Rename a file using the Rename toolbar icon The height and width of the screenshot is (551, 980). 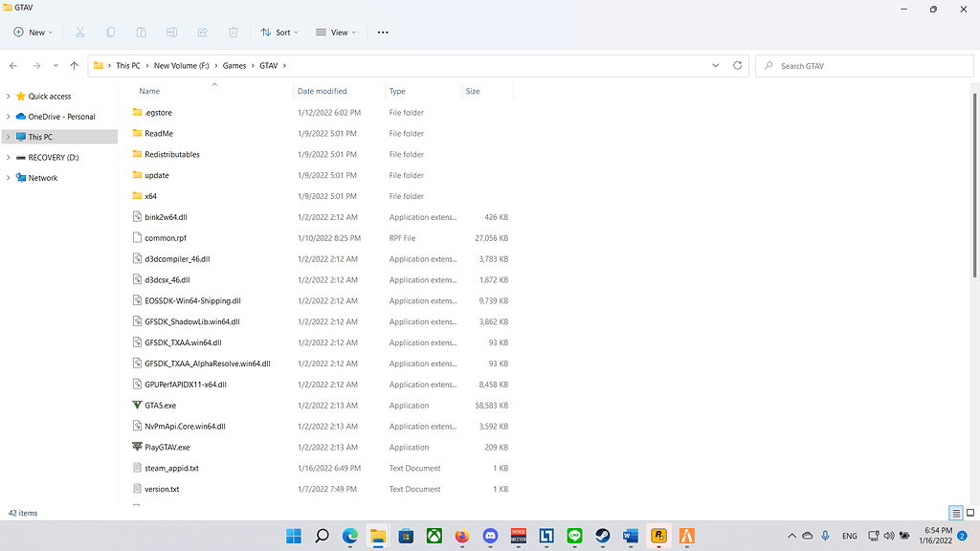click(171, 32)
